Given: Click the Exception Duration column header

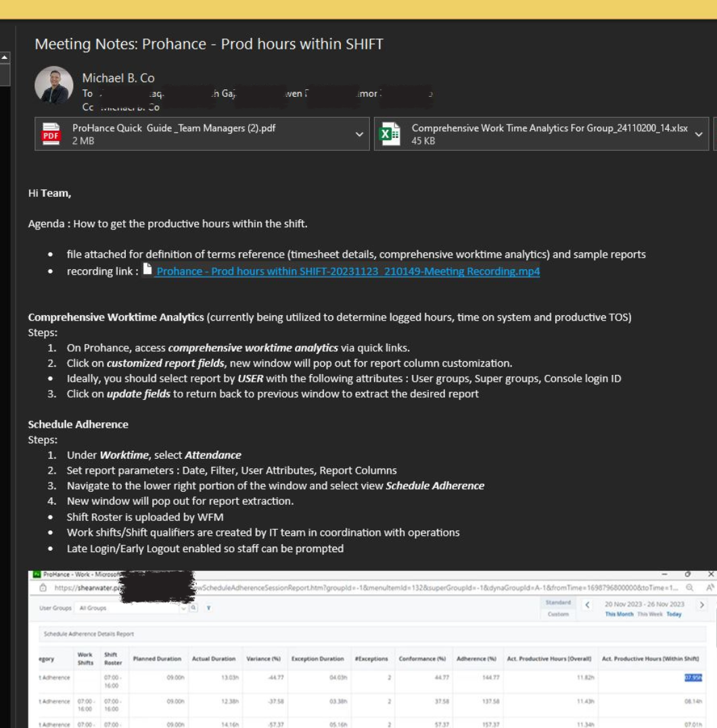Looking at the screenshot, I should pyautogui.click(x=317, y=659).
